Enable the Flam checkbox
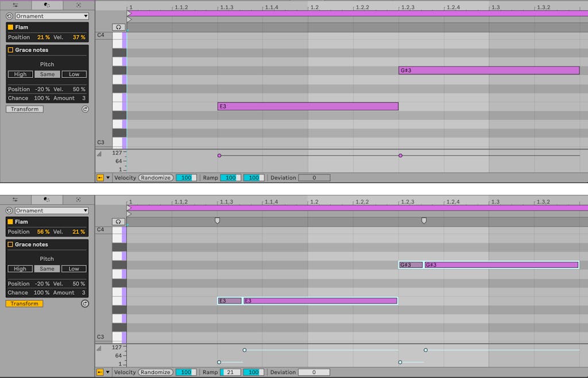 tap(11, 27)
